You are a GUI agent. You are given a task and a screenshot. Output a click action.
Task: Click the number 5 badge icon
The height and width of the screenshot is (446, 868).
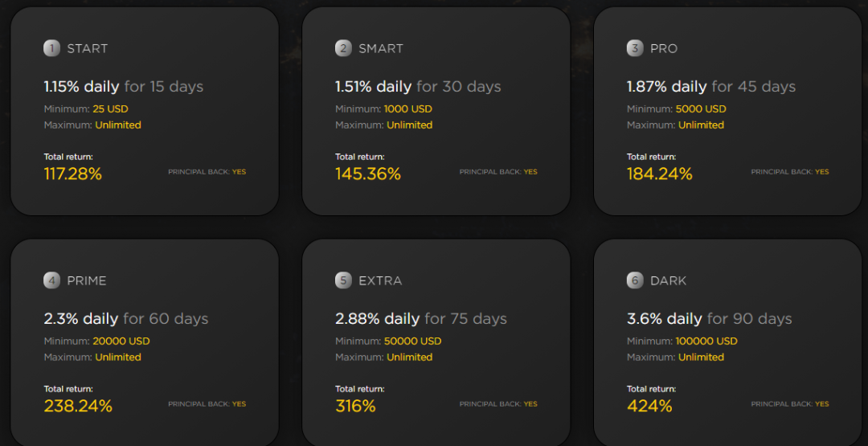(x=344, y=280)
